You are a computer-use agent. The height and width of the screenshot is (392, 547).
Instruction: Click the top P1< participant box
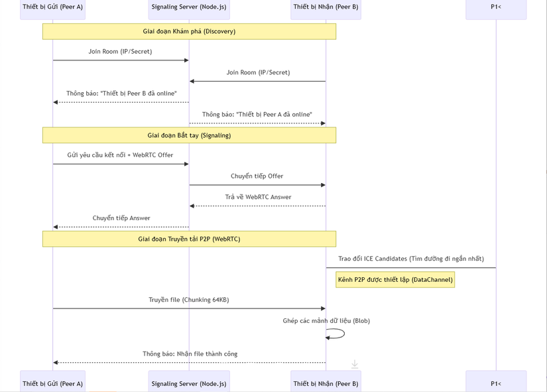[495, 7]
